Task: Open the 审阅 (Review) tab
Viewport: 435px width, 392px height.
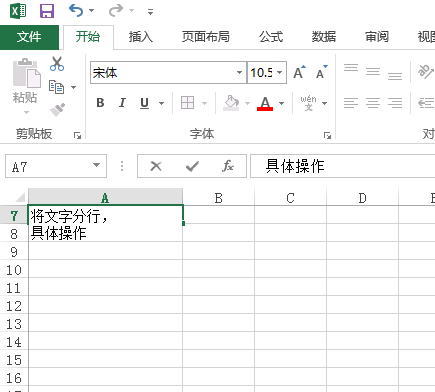Action: (377, 37)
